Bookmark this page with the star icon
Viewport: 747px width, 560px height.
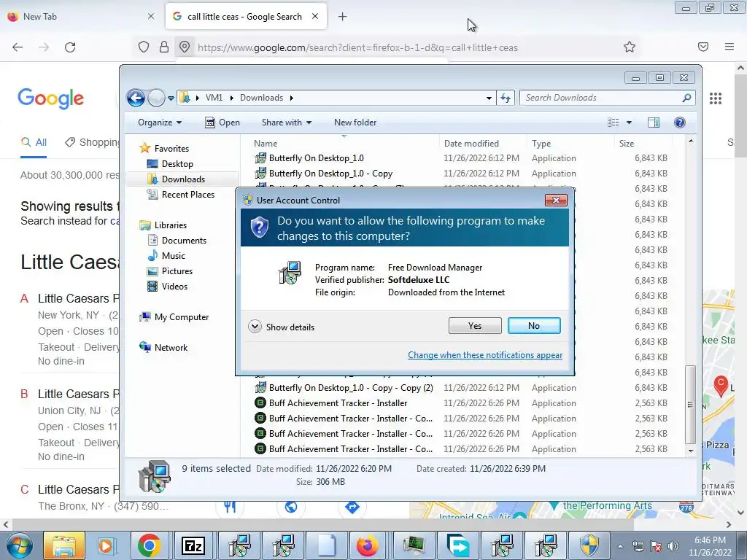pos(630,47)
